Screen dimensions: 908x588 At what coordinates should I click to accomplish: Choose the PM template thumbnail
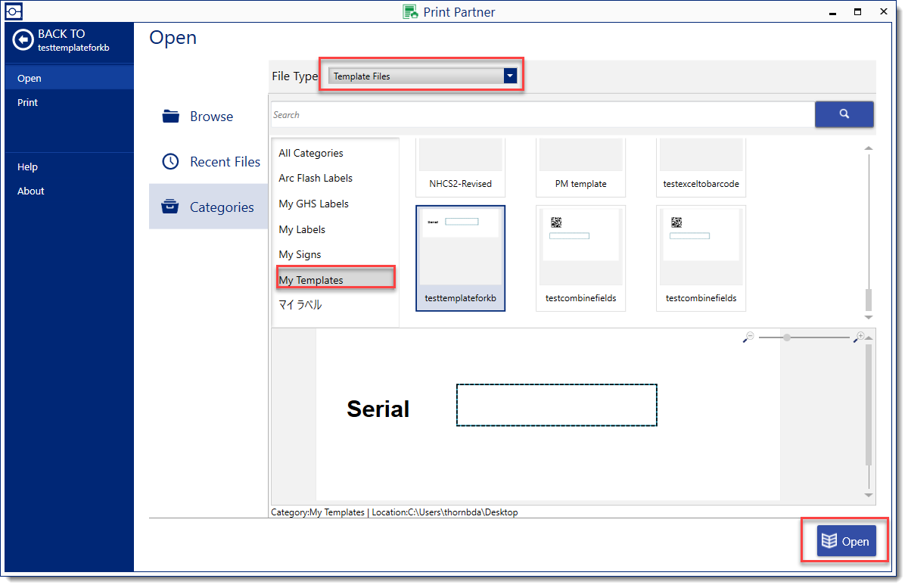[580, 166]
